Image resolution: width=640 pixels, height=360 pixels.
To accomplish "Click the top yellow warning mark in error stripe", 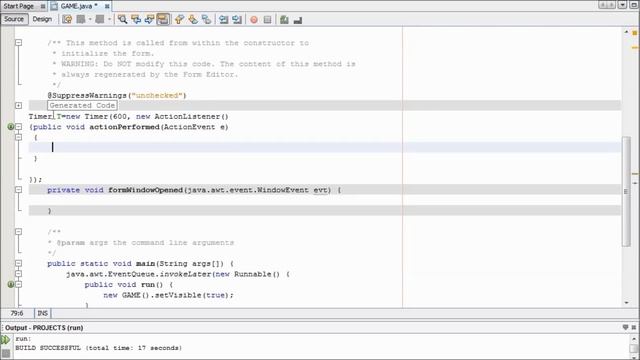I will pyautogui.click(x=635, y=33).
